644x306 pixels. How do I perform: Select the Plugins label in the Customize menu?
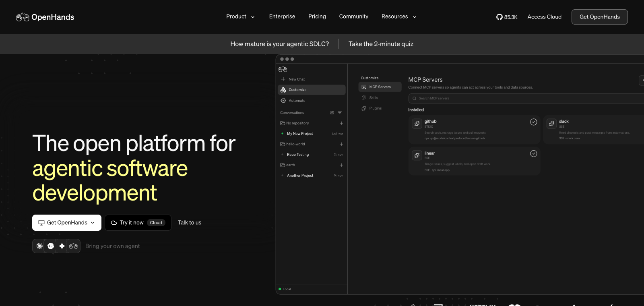pos(376,108)
